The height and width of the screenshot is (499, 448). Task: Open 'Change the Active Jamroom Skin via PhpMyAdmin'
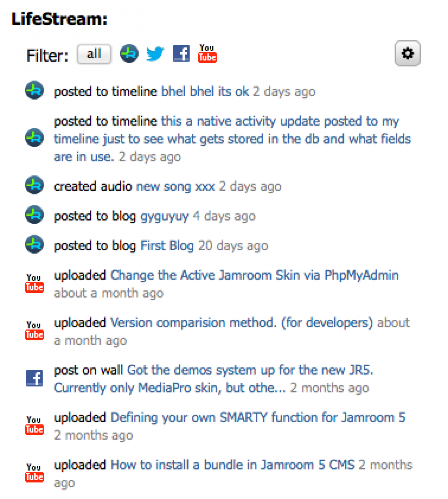254,276
